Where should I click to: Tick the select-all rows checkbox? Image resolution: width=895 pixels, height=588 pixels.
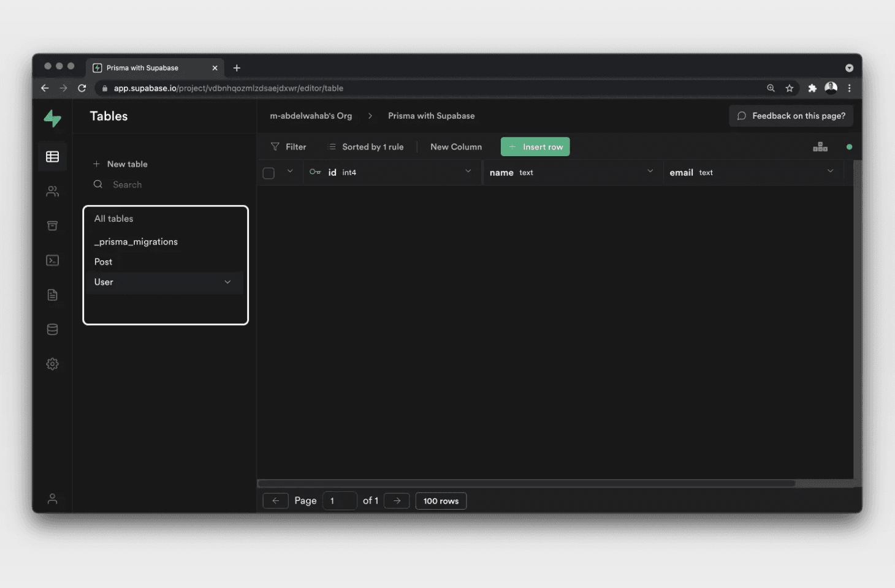pos(268,173)
